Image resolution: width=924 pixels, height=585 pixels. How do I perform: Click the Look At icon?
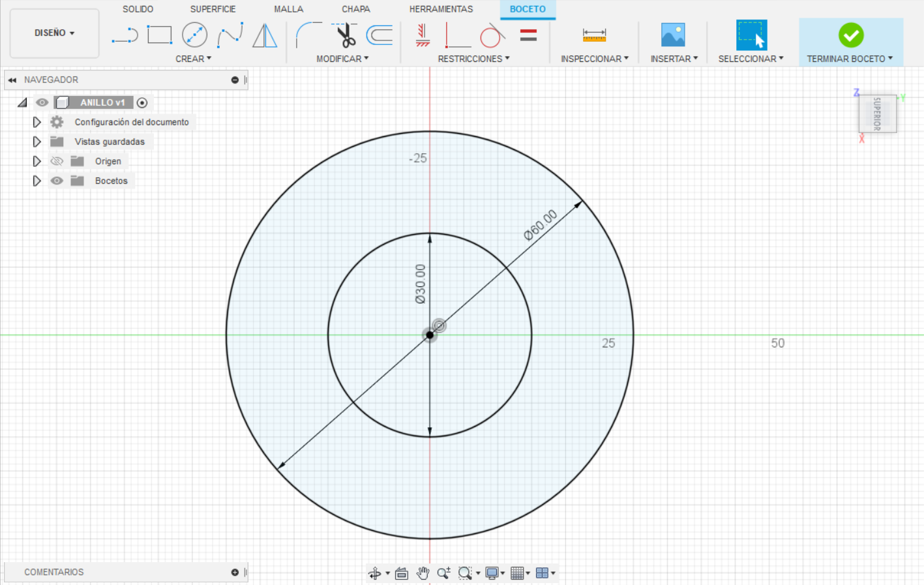pyautogui.click(x=402, y=573)
